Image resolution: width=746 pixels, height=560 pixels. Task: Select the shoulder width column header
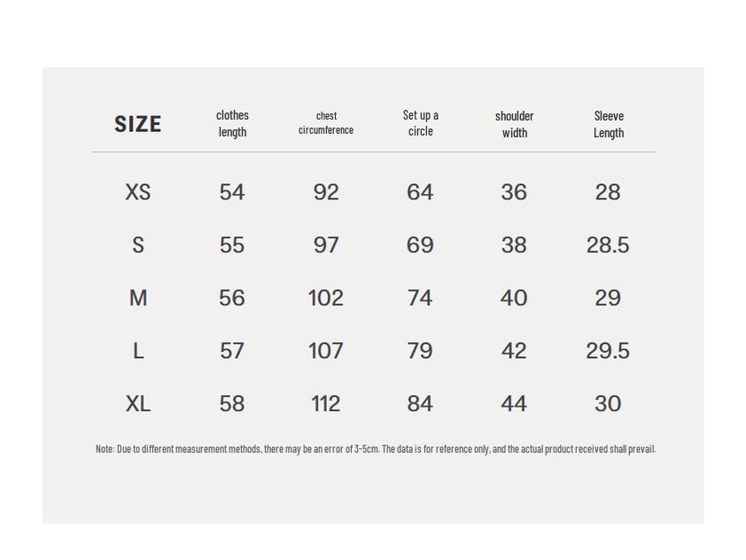514,124
